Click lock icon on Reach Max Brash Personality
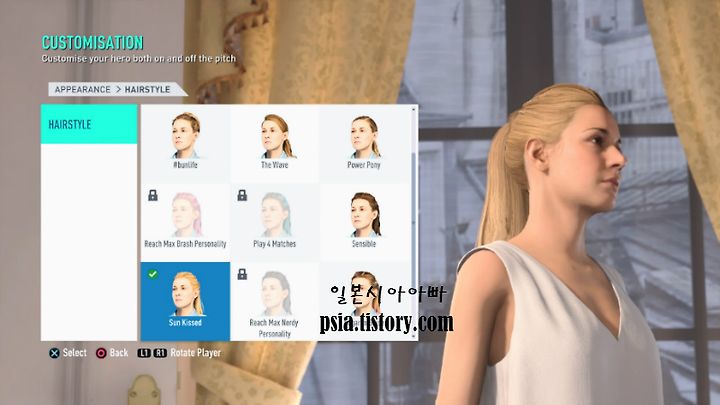This screenshot has height=405, width=720. [153, 196]
